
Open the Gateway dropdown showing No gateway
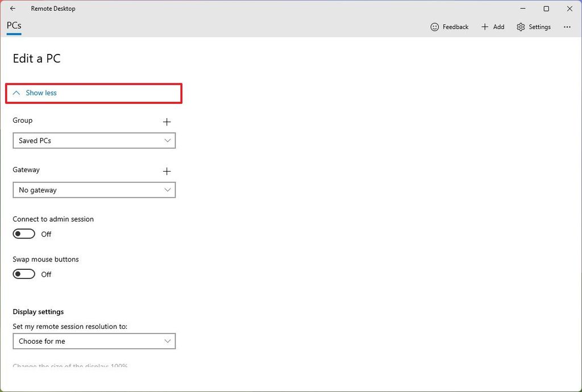pos(94,190)
